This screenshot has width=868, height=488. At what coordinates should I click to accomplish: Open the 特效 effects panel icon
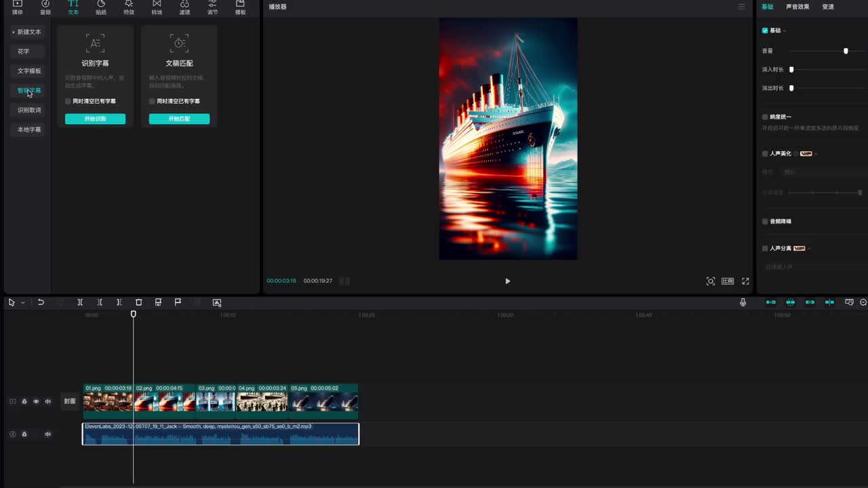click(x=129, y=7)
